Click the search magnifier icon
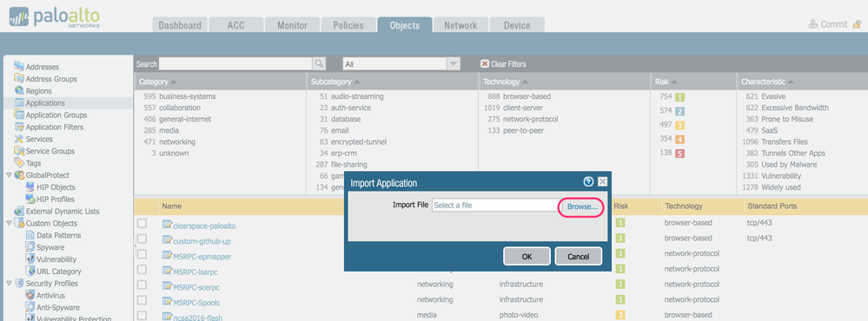The height and width of the screenshot is (321, 868). click(x=319, y=63)
